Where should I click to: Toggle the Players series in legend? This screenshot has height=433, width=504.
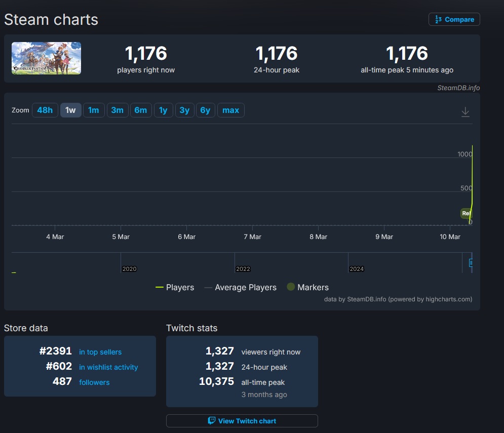[x=175, y=287]
